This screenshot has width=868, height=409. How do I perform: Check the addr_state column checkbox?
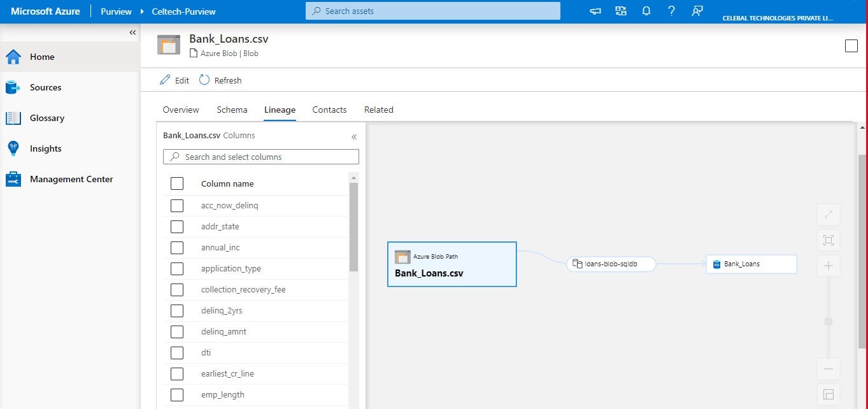coord(177,226)
